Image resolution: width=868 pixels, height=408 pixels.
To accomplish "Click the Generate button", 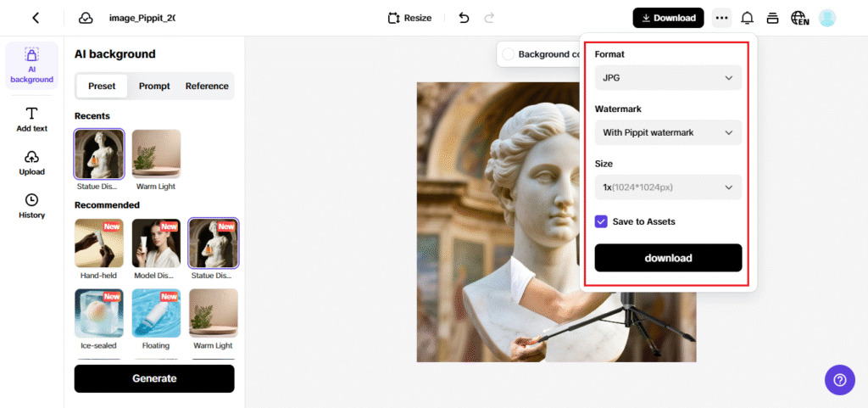I will click(154, 378).
